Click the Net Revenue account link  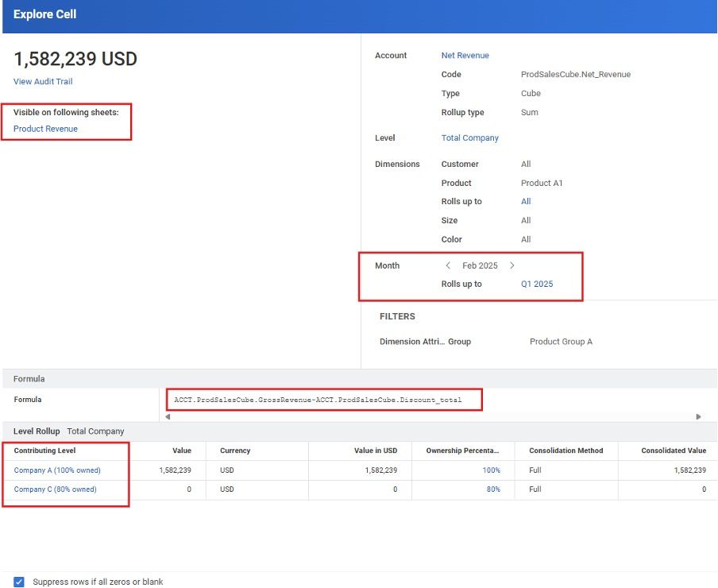(x=465, y=56)
